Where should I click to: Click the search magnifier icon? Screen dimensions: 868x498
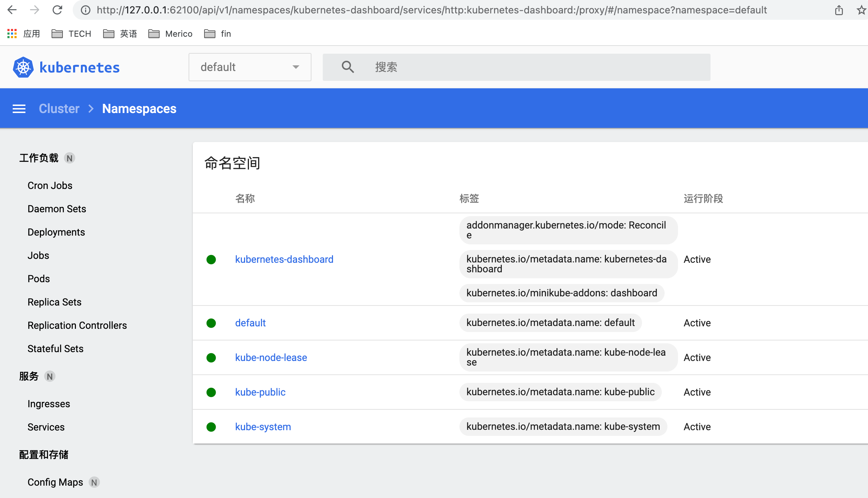coord(348,67)
